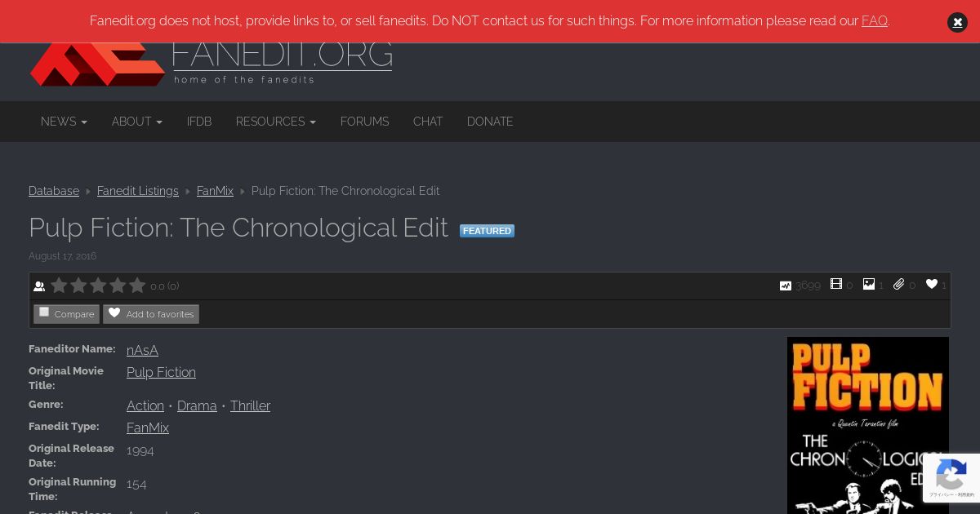Screen dimensions: 980x514
Task: Open the Pulp Fiction original movie link
Action: pyautogui.click(x=161, y=372)
